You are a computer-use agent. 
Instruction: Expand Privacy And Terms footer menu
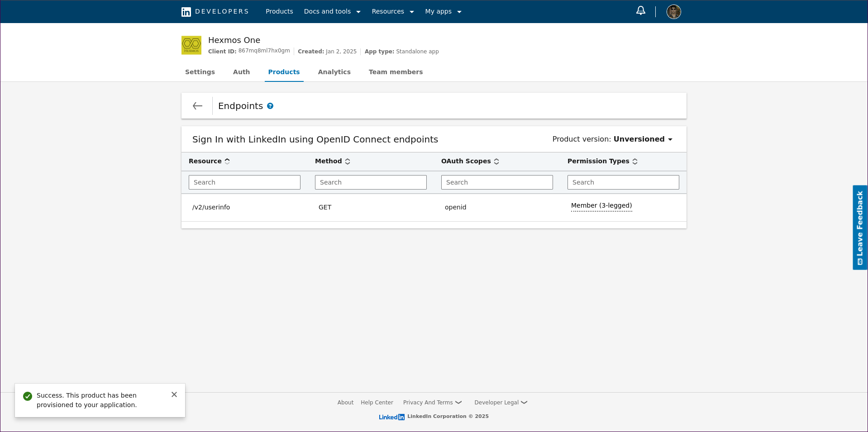coord(432,403)
